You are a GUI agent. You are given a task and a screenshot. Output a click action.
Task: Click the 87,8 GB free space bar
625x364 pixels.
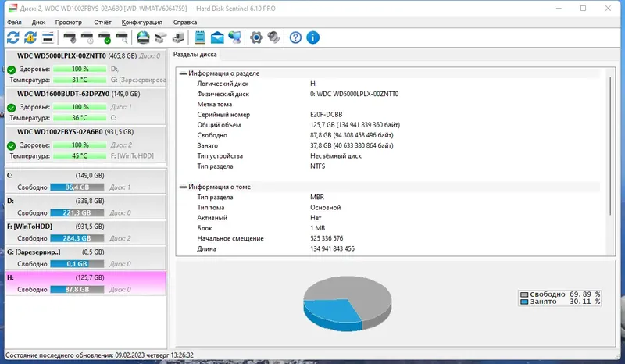tap(77, 290)
